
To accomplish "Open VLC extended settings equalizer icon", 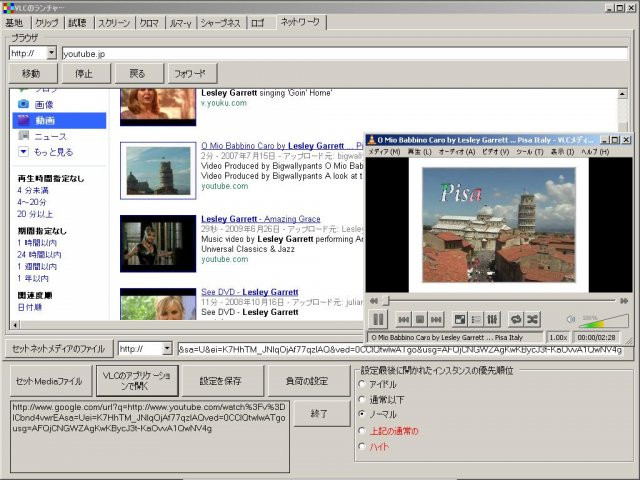I will [492, 320].
